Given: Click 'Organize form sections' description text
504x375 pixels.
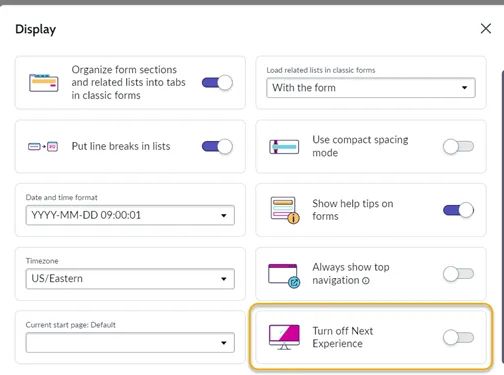Looking at the screenshot, I should [x=128, y=82].
